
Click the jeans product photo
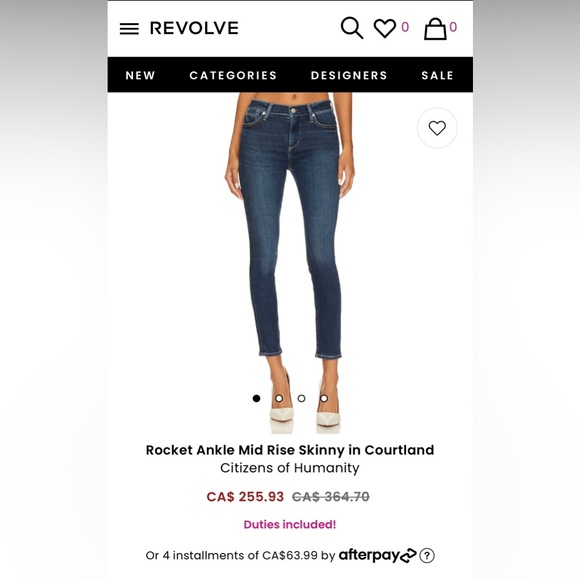pos(290,263)
